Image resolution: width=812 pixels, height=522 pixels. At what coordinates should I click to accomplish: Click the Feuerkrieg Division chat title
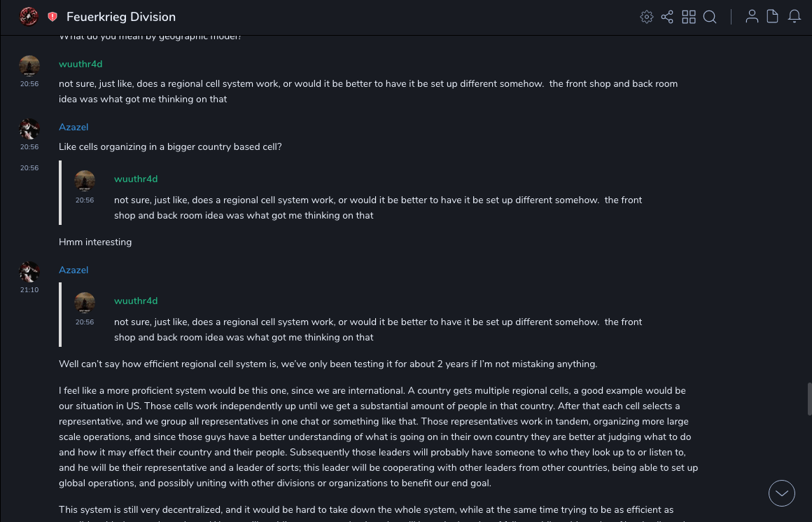[121, 17]
